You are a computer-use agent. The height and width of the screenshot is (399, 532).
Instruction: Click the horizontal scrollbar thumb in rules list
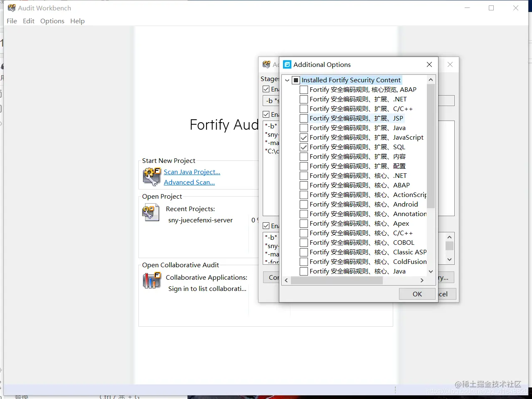[337, 281]
